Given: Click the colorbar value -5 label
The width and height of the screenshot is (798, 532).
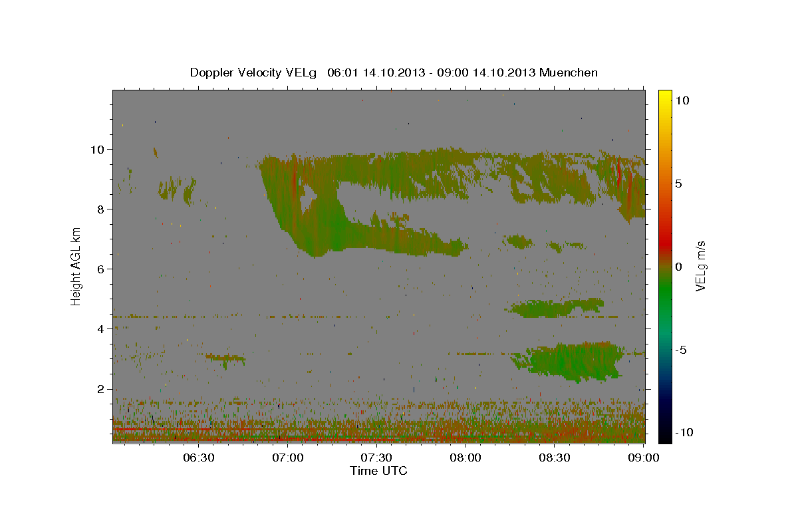Looking at the screenshot, I should tap(681, 350).
